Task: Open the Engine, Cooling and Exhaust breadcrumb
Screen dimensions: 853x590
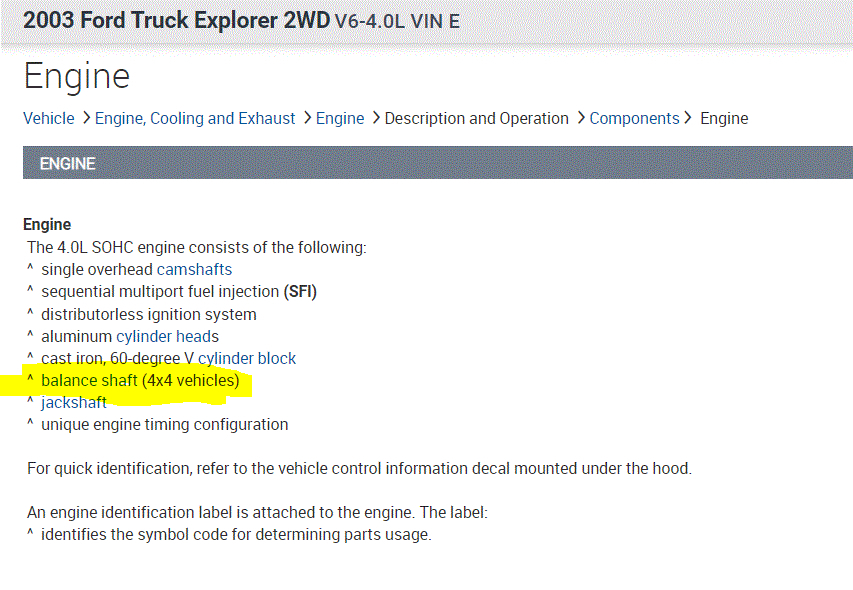Action: pos(195,118)
